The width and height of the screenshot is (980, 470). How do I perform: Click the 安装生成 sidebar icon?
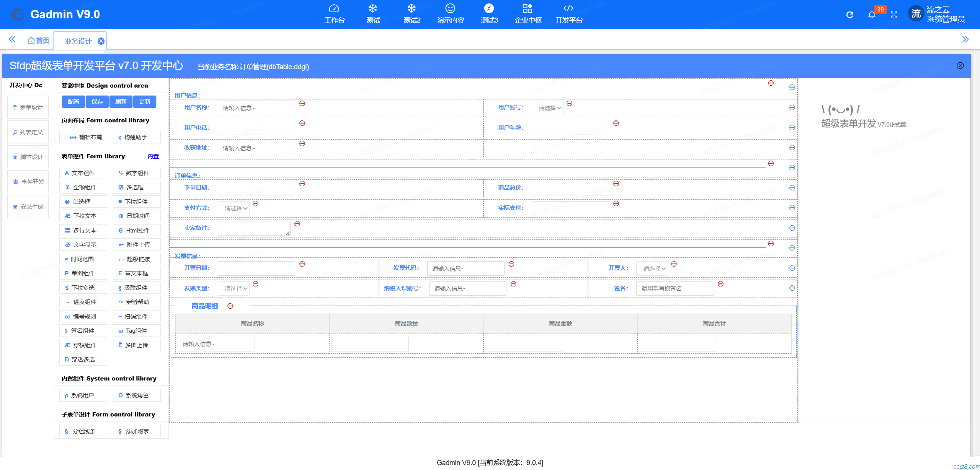pos(28,206)
